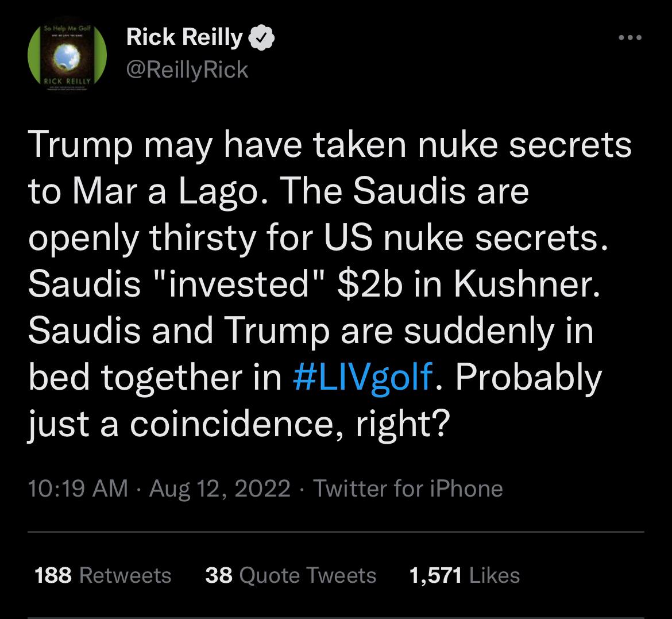Click the Aug 12, 2022 date
Image resolution: width=672 pixels, height=619 pixels.
tap(219, 489)
